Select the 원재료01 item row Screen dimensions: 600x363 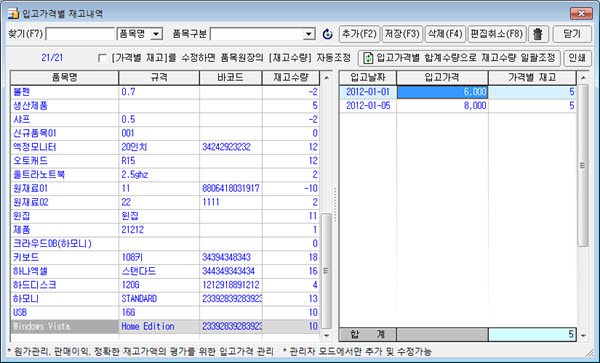pos(165,188)
